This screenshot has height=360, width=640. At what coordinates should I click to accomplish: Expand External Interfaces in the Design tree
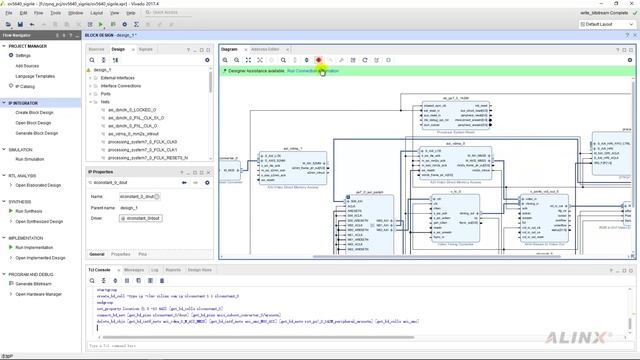click(91, 78)
